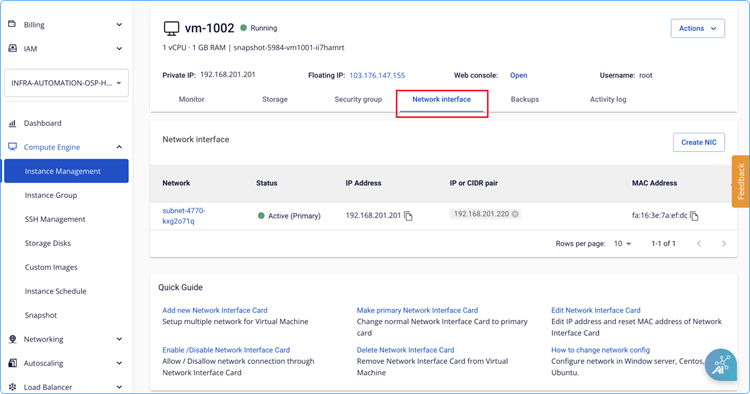Expand the Networking section
The height and width of the screenshot is (394, 750).
[x=119, y=339]
